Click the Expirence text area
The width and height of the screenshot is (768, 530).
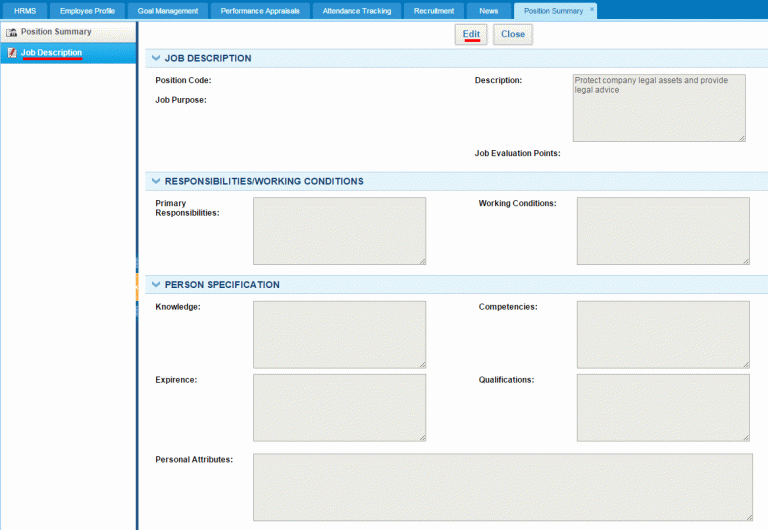coord(339,408)
